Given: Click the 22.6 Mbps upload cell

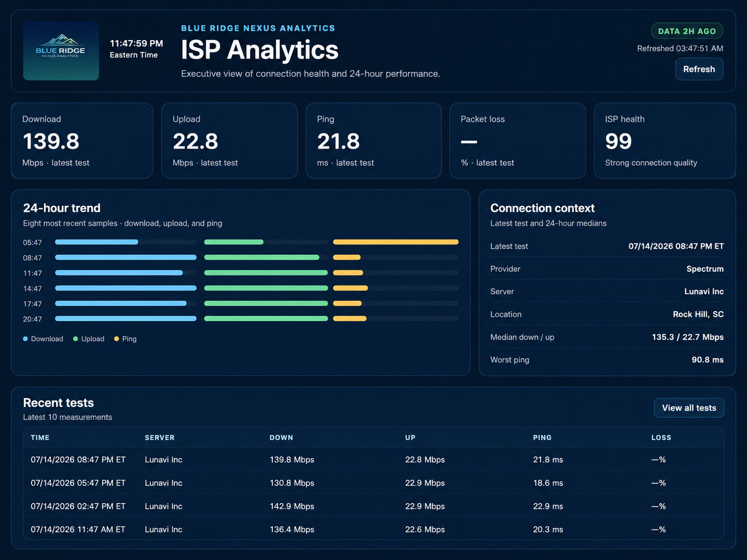Looking at the screenshot, I should pyautogui.click(x=425, y=530).
